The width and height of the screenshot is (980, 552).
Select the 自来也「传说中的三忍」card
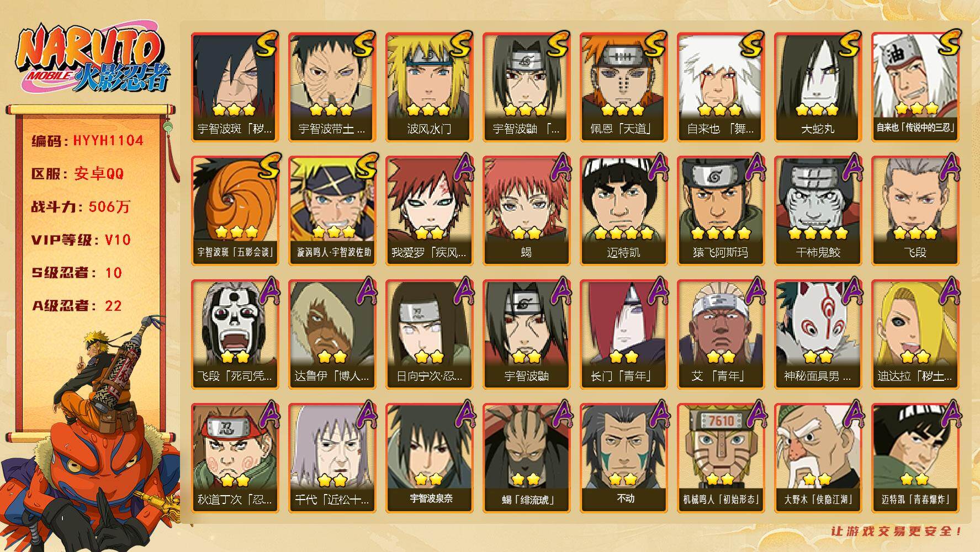tap(915, 87)
